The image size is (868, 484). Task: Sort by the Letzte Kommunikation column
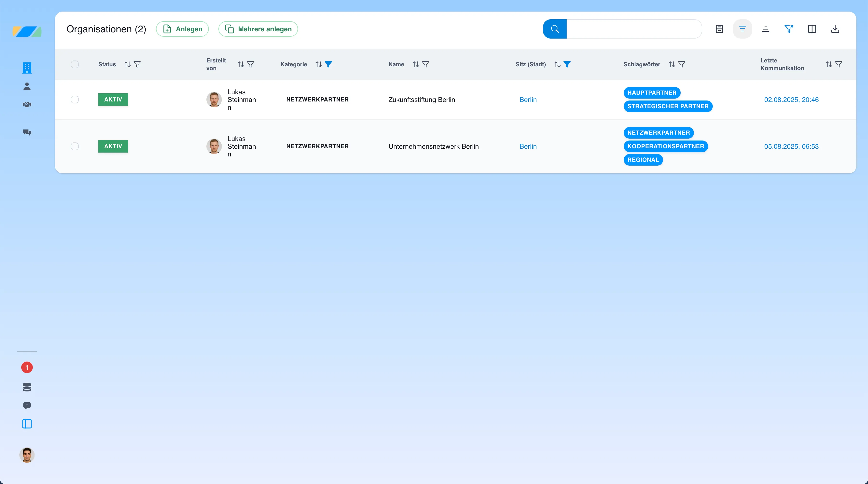pos(829,64)
